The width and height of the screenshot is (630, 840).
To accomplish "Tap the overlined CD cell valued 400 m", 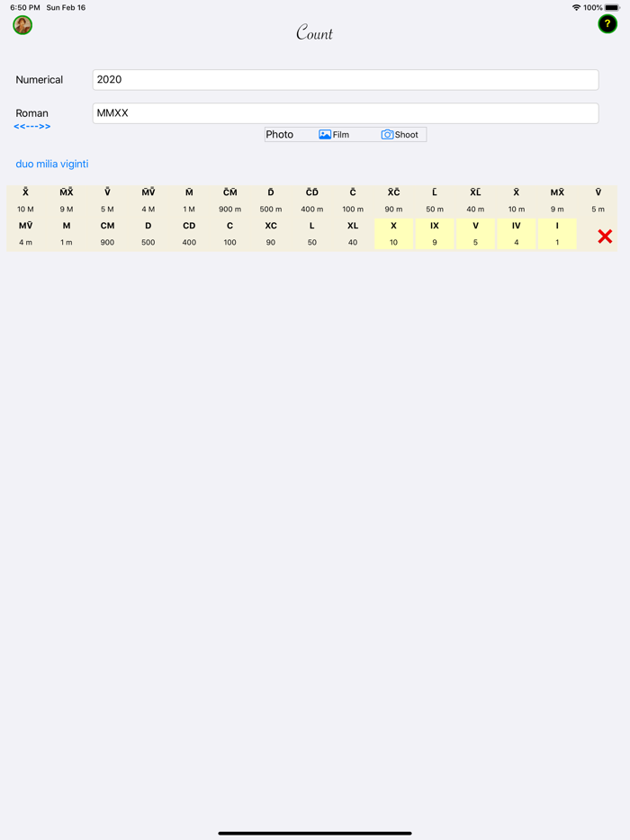I will (312, 201).
